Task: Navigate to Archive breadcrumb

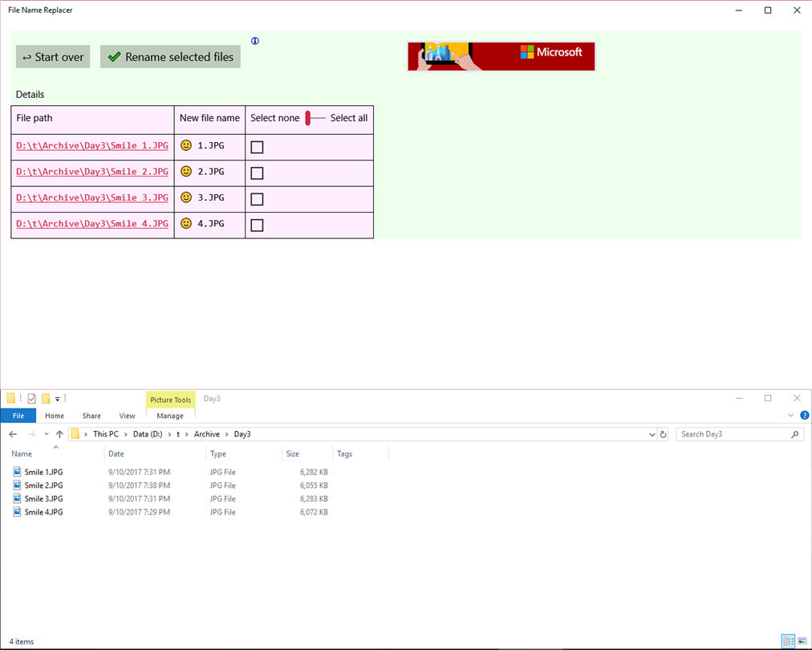Action: (207, 434)
